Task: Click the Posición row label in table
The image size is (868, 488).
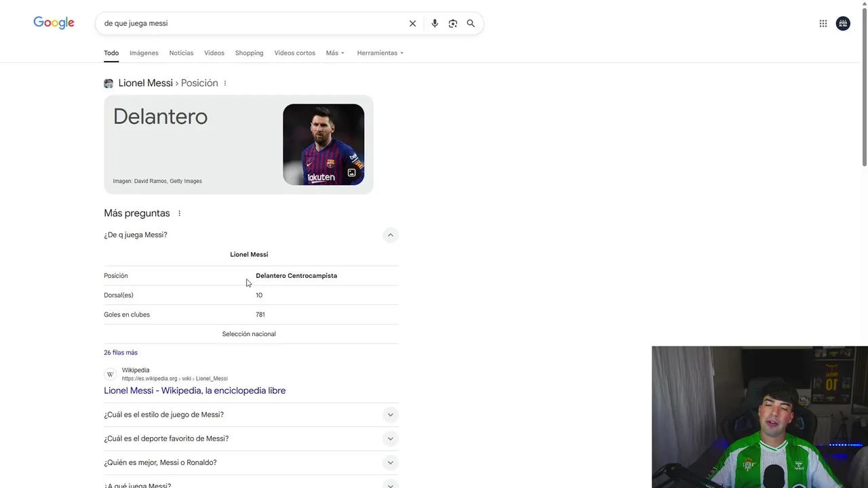Action: pyautogui.click(x=116, y=276)
